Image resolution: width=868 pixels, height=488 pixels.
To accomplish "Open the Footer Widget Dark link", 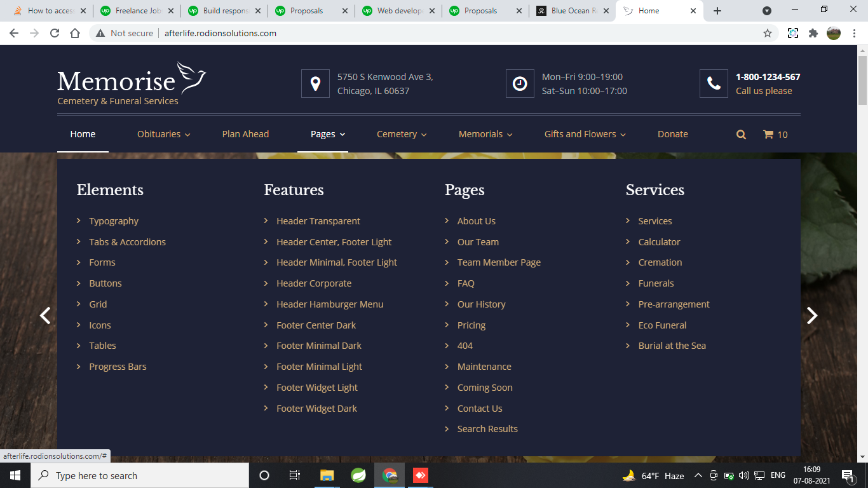I will 316,409.
